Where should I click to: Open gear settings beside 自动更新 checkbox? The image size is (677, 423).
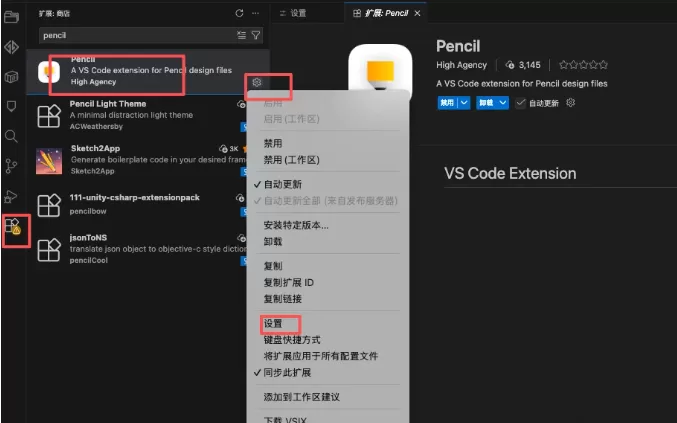[570, 103]
